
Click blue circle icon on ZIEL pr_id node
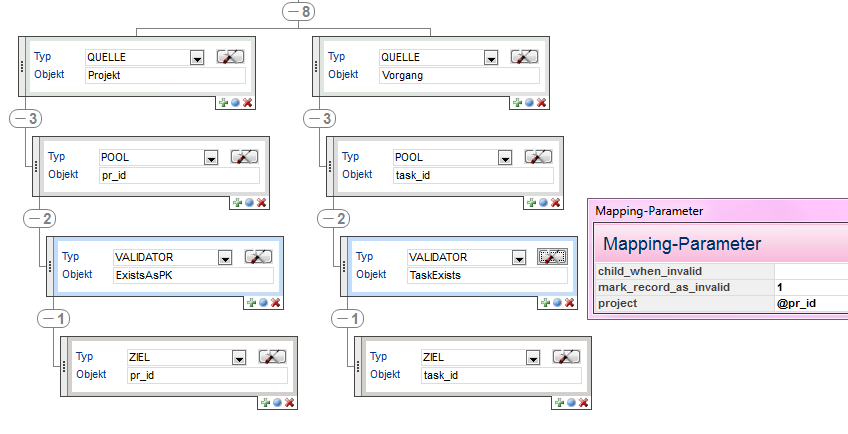(x=277, y=403)
